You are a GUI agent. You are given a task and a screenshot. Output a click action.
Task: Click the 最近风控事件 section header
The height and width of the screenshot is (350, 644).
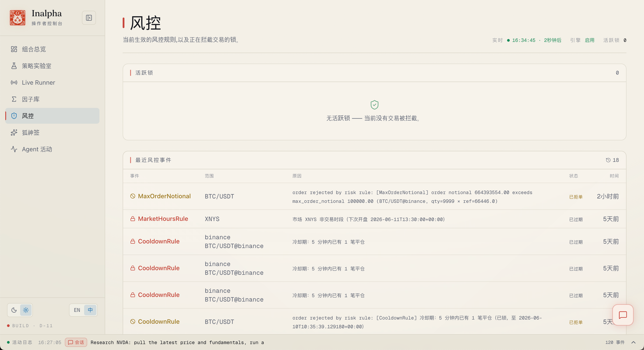(153, 160)
